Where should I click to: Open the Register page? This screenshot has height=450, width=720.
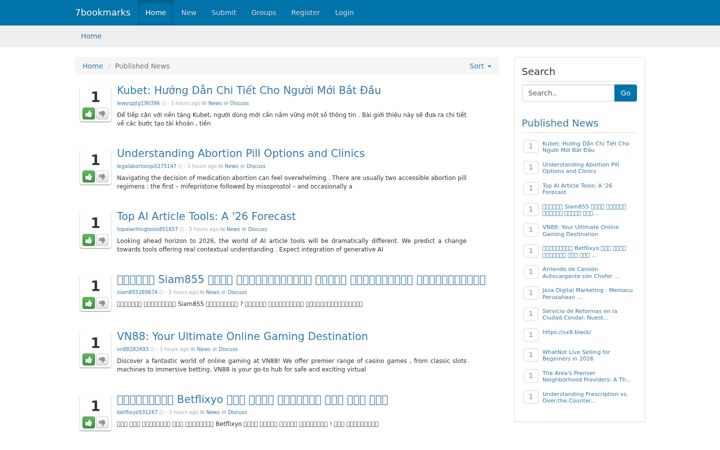pos(305,12)
